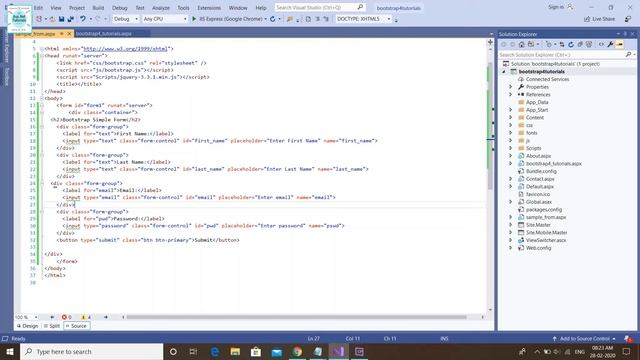Focus the Search Solution Explorer field
The image size is (640, 360).
coord(562,55)
